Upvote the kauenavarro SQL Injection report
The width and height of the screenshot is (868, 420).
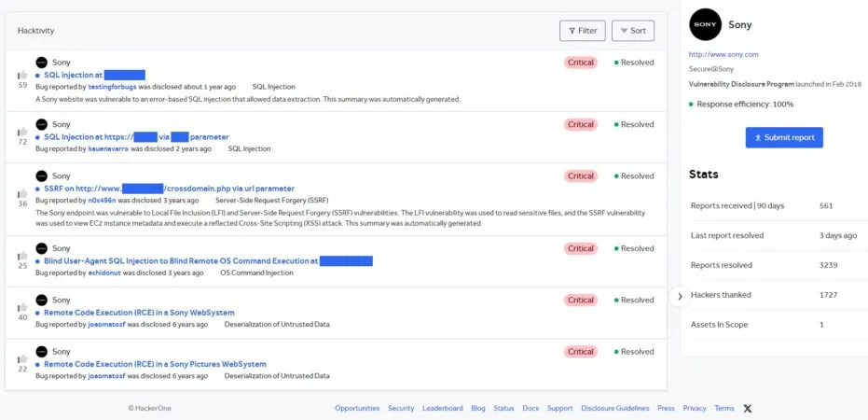pyautogui.click(x=22, y=132)
